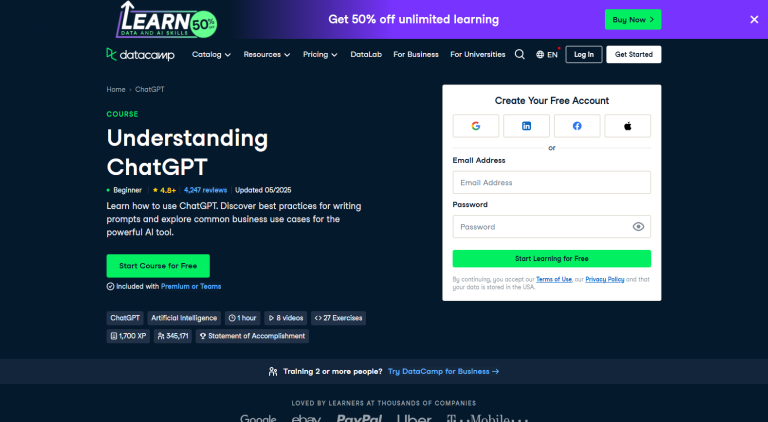Click the 1,700 XP chip
768x422 pixels.
[128, 336]
